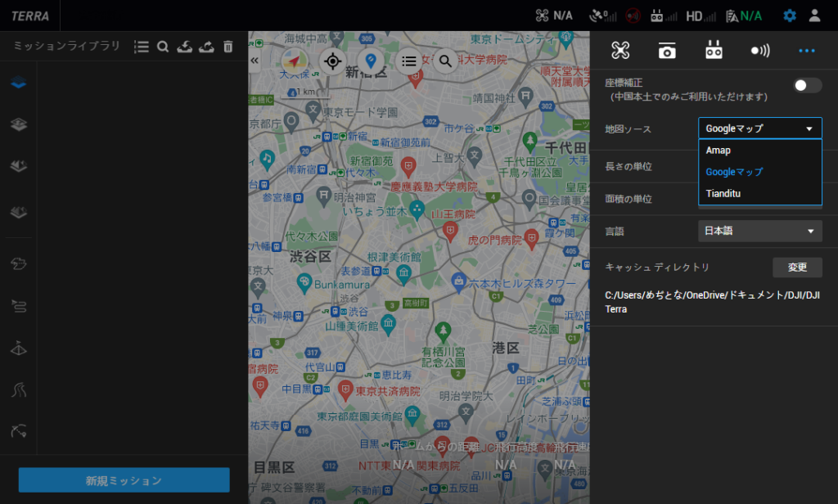Click the 変更 cache directory button

click(797, 268)
